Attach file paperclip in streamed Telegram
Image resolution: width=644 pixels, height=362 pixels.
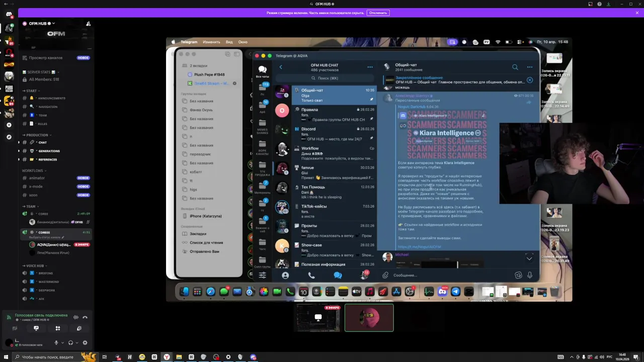click(x=385, y=275)
